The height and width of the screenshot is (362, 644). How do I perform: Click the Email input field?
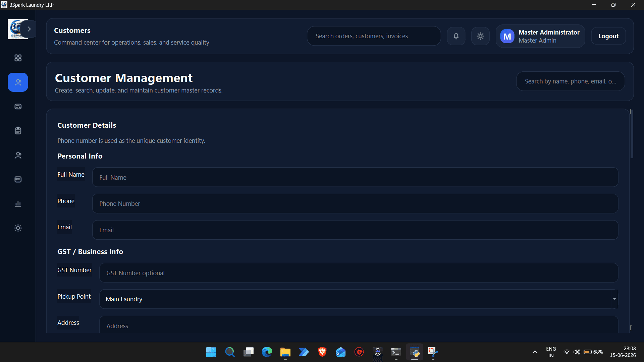coord(355,230)
